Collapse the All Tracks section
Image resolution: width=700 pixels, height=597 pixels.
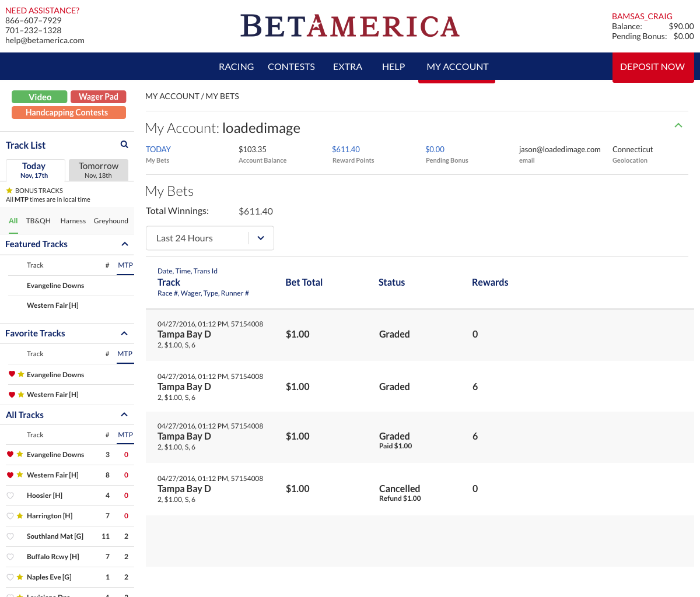124,415
